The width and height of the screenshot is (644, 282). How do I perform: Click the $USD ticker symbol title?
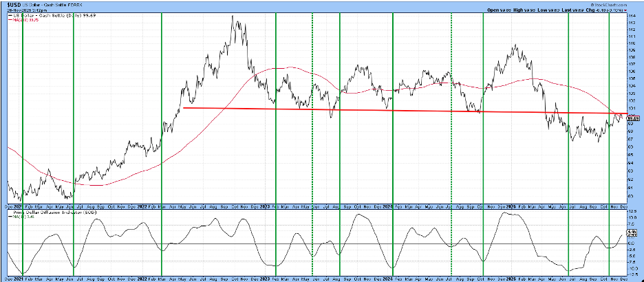click(x=13, y=5)
